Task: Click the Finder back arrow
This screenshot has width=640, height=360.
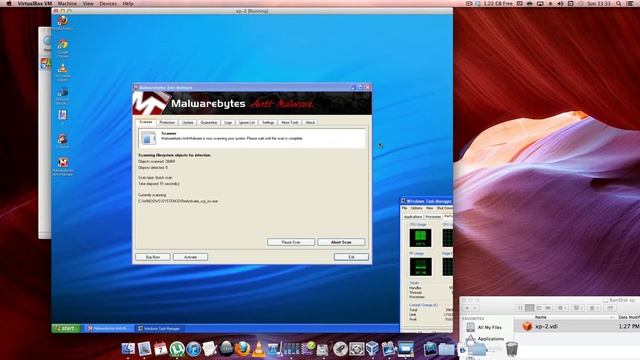Action: tap(467, 308)
